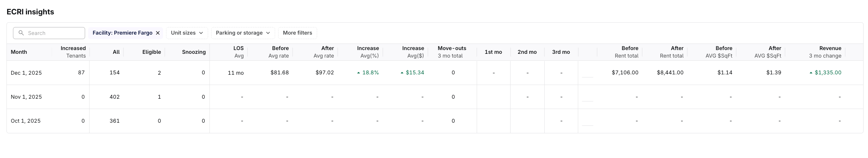Click the Facility: Premiere Fargo filter chip
Screen dimensions: 868x158
coord(122,33)
